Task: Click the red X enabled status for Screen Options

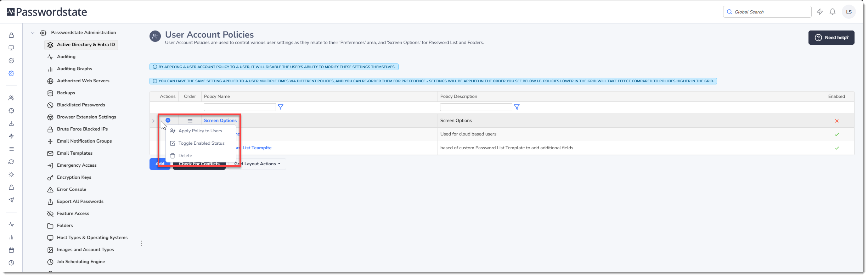Action: (837, 121)
